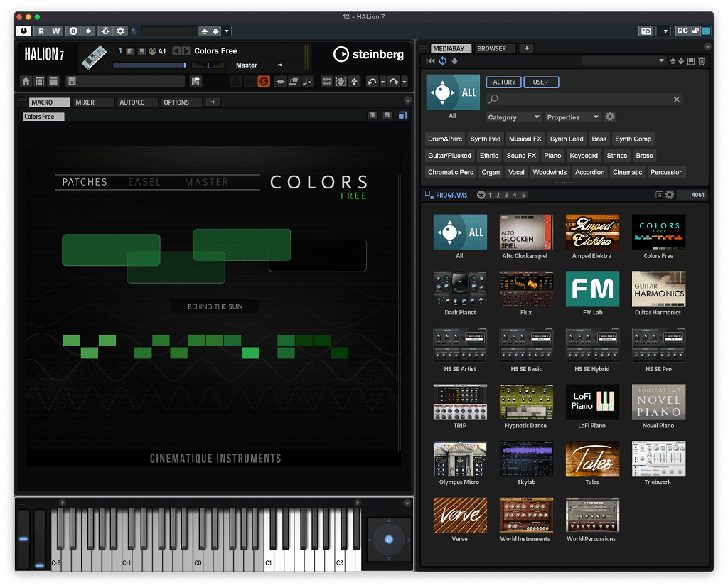Click the MediaBay trash delete icon
The height and width of the screenshot is (588, 728).
point(702,61)
